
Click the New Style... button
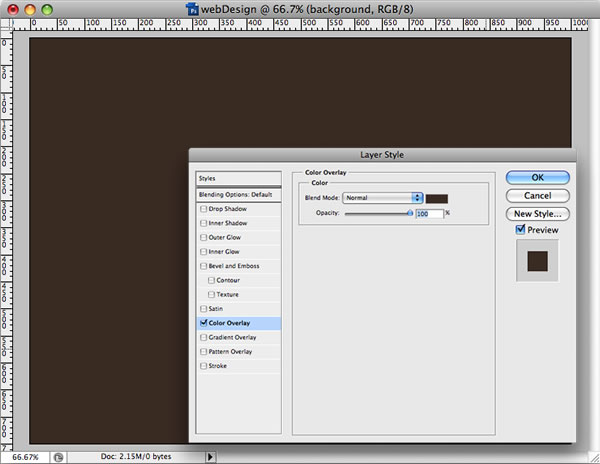pos(538,213)
